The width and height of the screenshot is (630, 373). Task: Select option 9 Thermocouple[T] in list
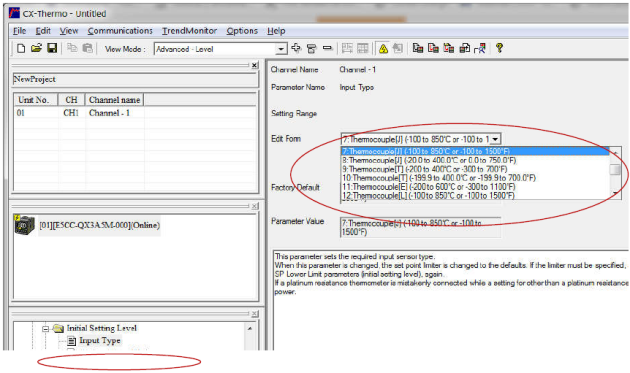coord(424,169)
